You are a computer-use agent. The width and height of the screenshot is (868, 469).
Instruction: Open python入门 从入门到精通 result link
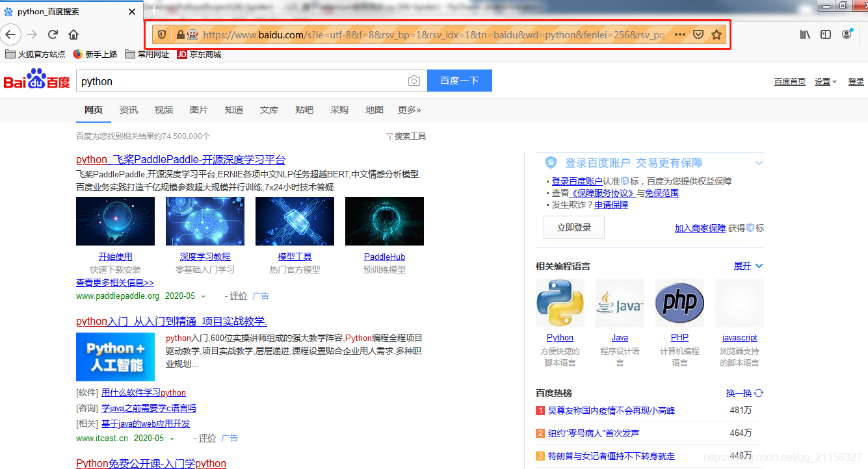[x=172, y=322]
